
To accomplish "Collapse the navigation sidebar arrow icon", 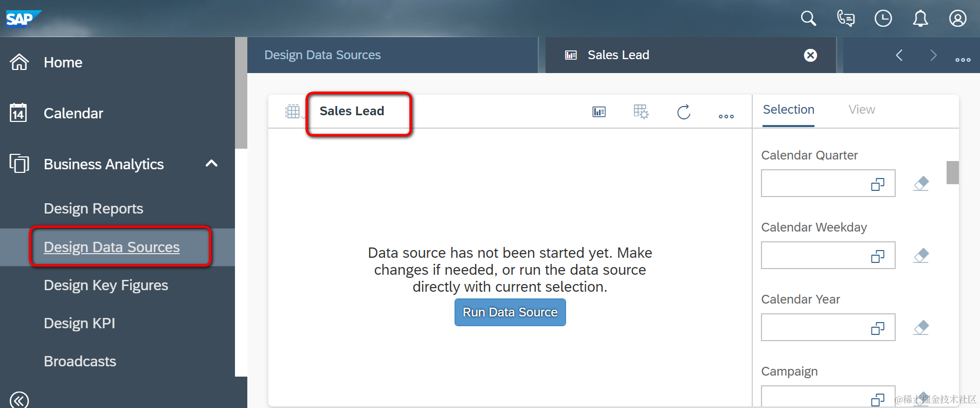I will coord(19,400).
